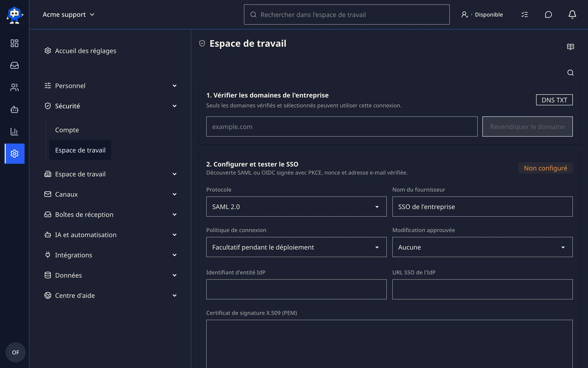Screen dimensions: 588x368
Task: Expand the Intégrations section
Action: click(x=111, y=255)
